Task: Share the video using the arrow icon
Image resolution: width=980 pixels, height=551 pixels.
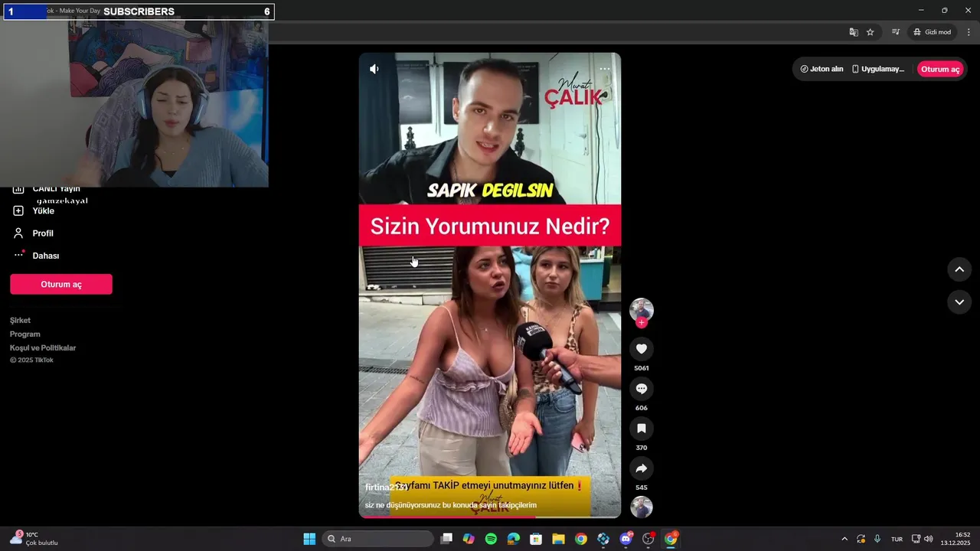Action: 642,468
